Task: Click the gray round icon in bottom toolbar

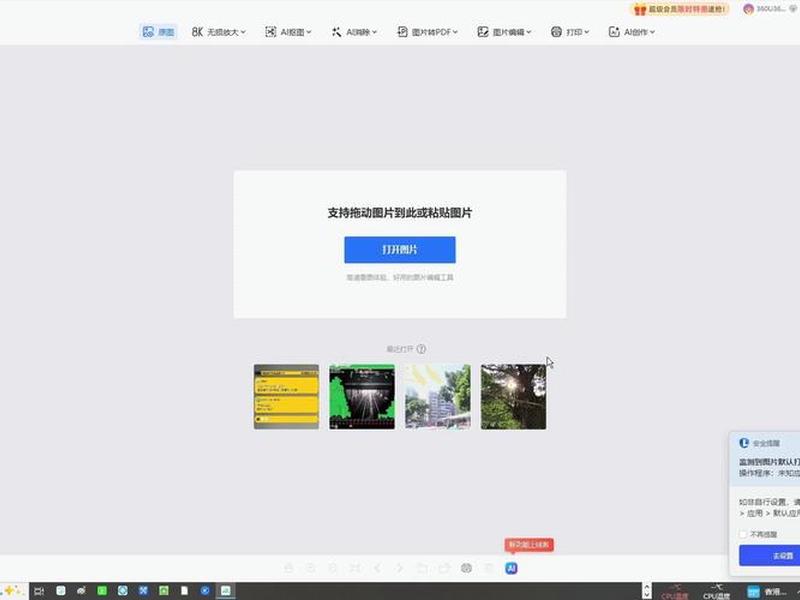Action: [x=466, y=568]
